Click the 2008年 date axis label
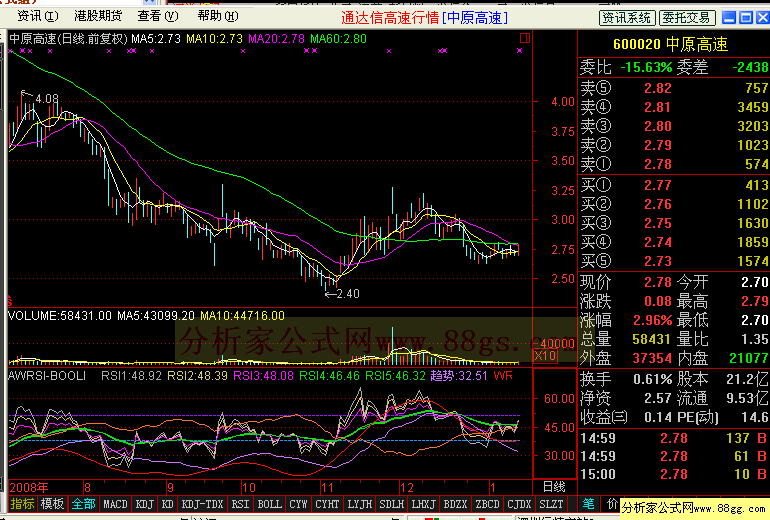Viewport: 770px width, 520px height. 29,488
